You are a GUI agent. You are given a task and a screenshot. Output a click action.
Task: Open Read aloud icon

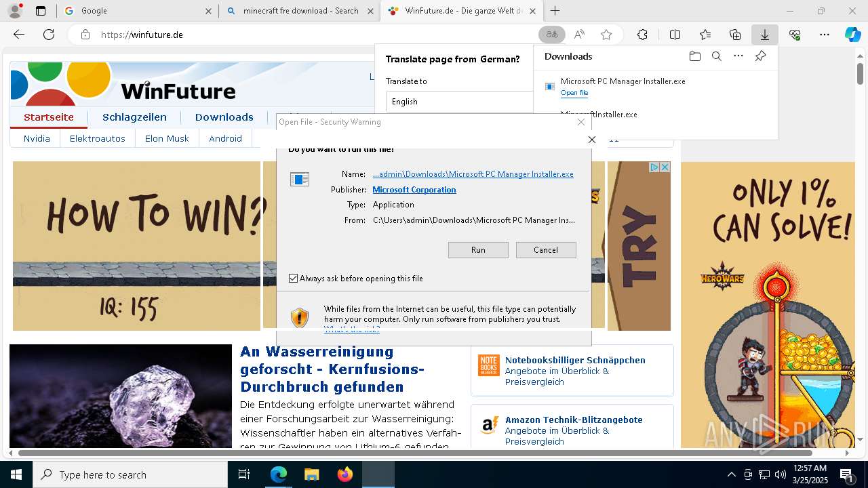tap(579, 35)
